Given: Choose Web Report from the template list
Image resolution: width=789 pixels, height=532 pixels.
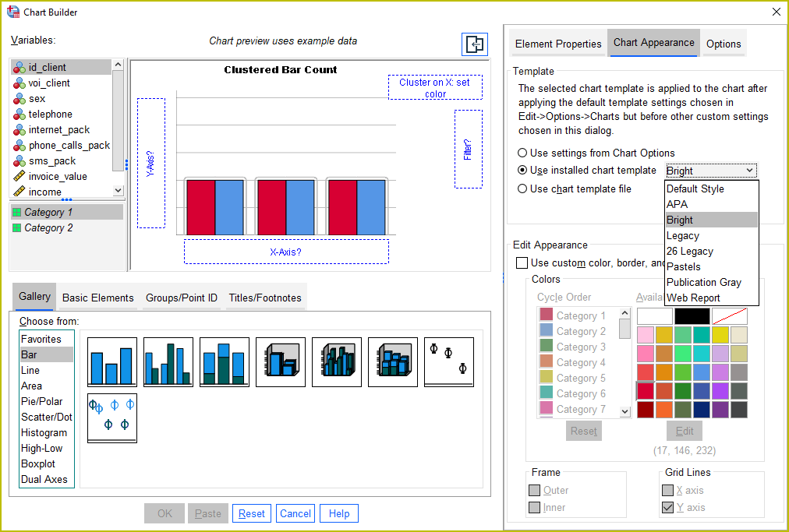Looking at the screenshot, I should pyautogui.click(x=711, y=298).
